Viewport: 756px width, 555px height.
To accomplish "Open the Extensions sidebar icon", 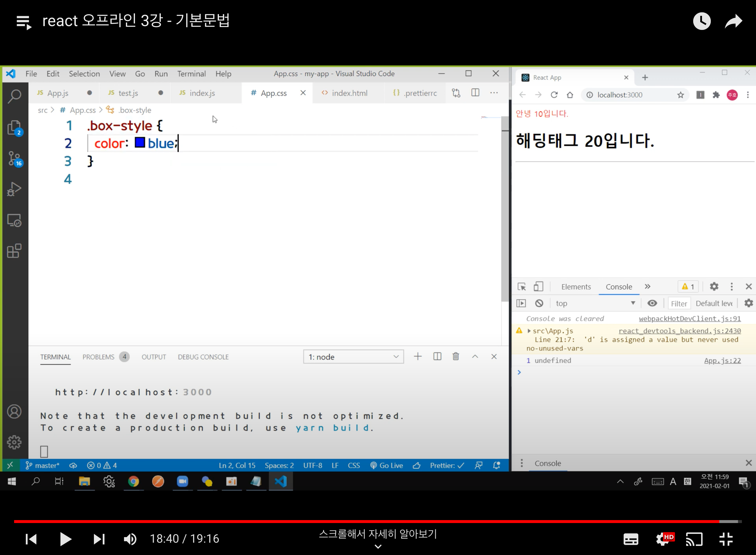I will pyautogui.click(x=14, y=251).
